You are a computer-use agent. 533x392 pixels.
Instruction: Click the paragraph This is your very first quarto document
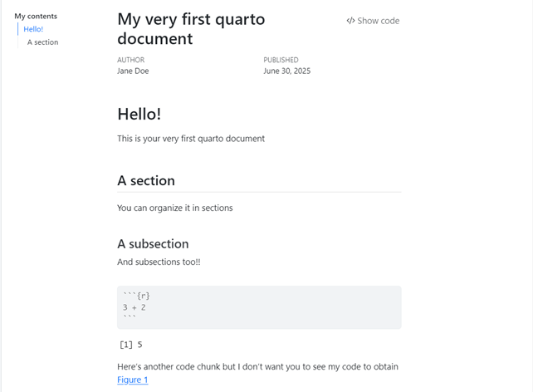tap(191, 139)
